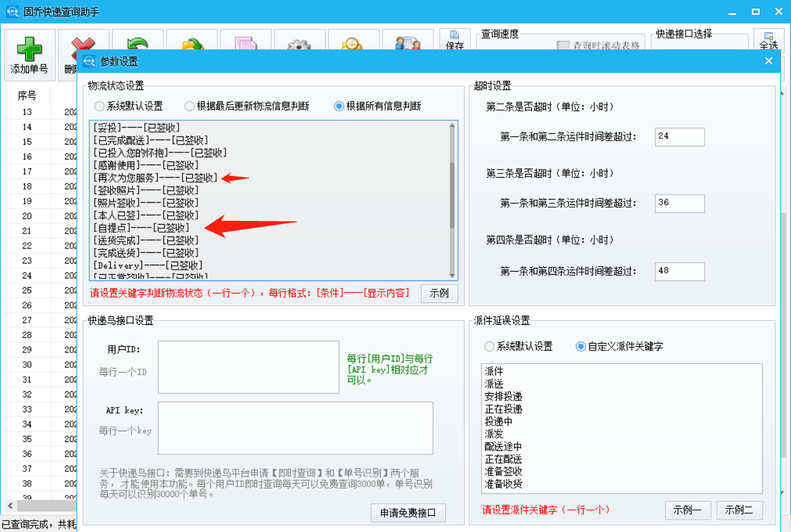Click the third-record timeout field showing 36

[680, 203]
